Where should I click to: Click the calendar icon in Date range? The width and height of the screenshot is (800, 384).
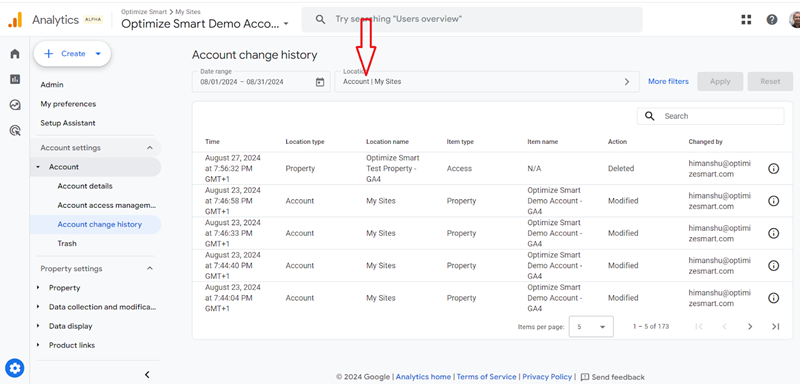(320, 82)
